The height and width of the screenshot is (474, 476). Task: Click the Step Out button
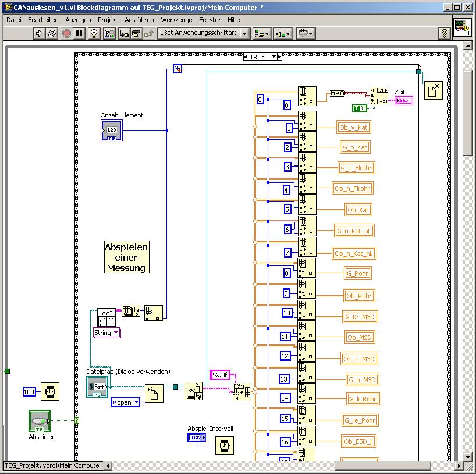click(x=149, y=33)
